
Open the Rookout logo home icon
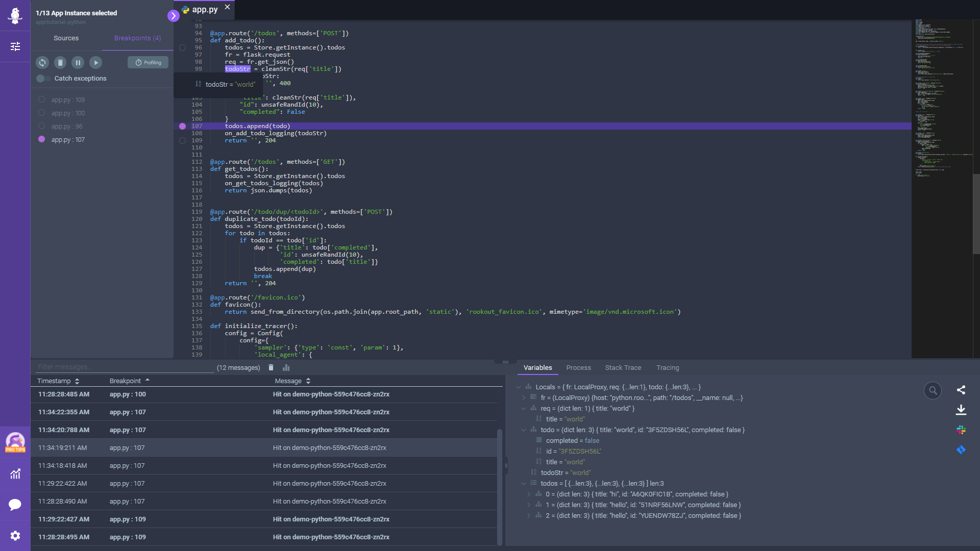(15, 15)
